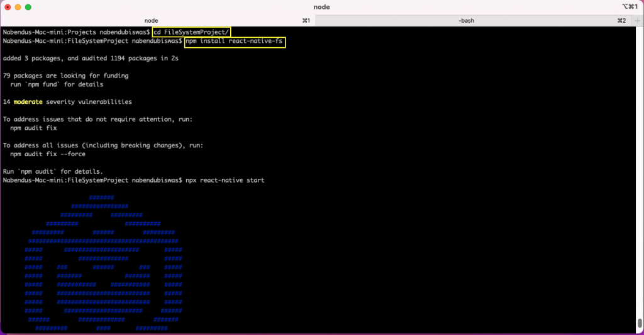Image resolution: width=644 pixels, height=335 pixels.
Task: Click the 'npm install react-native-fs' command
Action: click(234, 41)
